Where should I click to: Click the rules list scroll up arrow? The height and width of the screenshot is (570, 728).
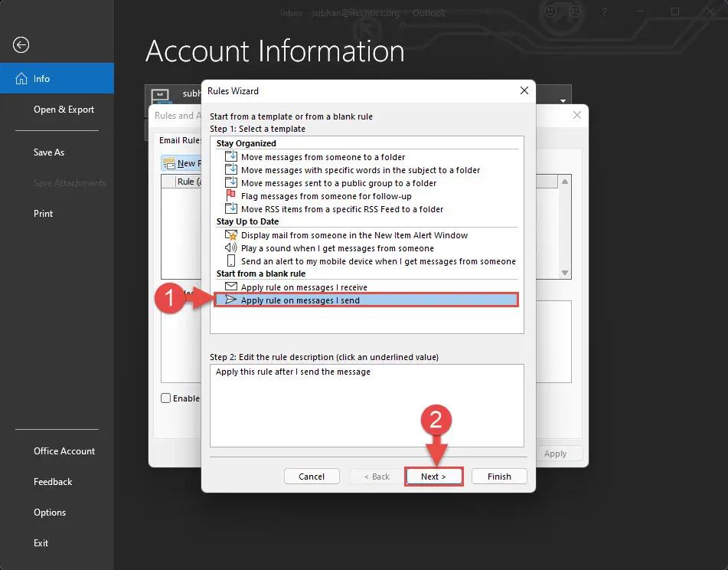565,182
